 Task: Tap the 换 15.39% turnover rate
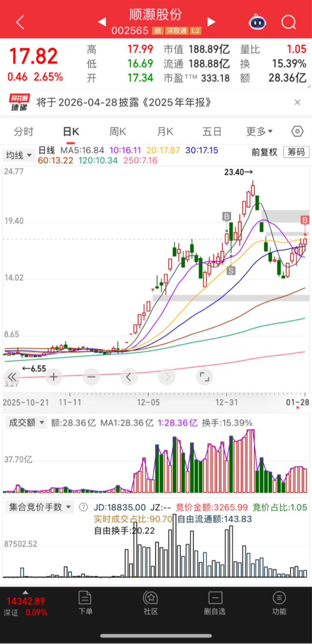pyautogui.click(x=273, y=64)
